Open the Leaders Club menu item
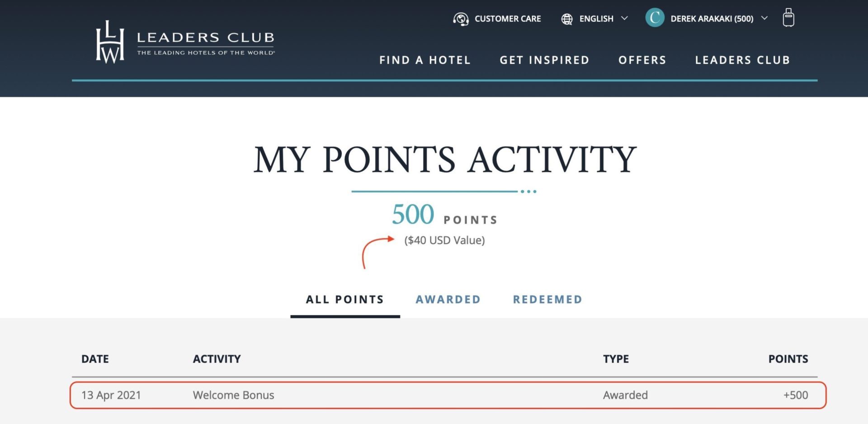The width and height of the screenshot is (868, 424). (x=742, y=60)
